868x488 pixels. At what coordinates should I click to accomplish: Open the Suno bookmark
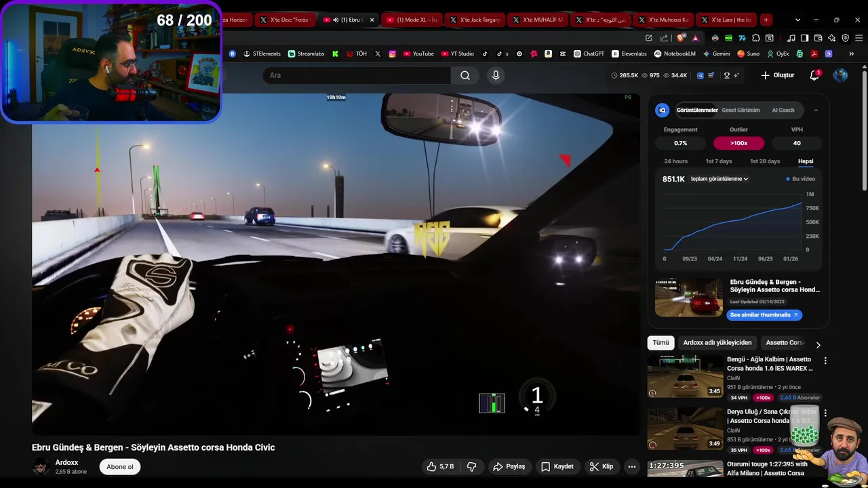click(749, 54)
